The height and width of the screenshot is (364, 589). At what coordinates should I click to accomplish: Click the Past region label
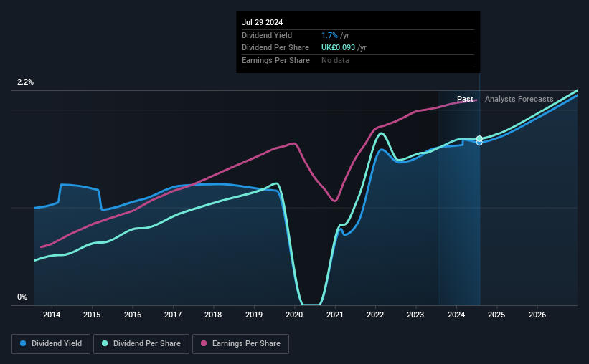pos(465,99)
